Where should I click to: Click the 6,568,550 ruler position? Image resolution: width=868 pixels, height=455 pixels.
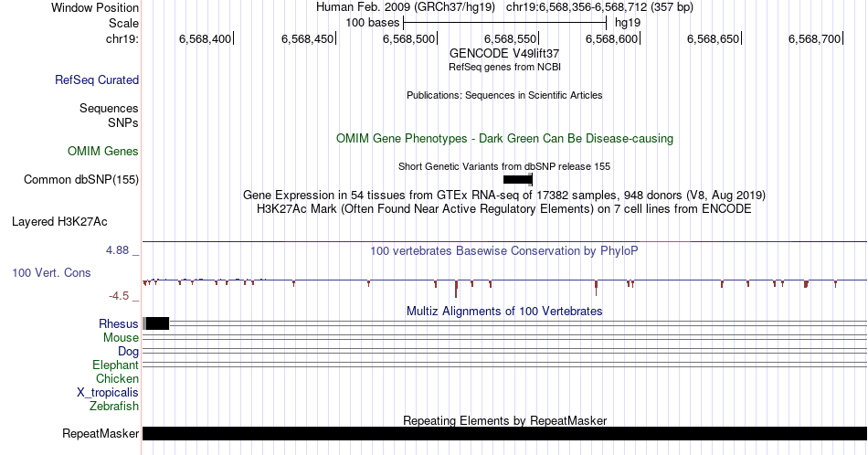511,38
